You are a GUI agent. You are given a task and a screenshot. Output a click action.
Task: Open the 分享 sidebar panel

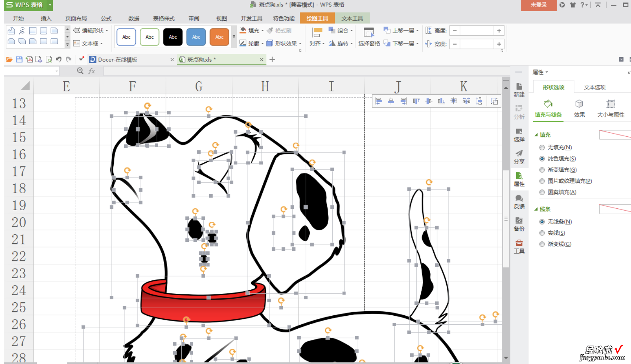coord(519,157)
